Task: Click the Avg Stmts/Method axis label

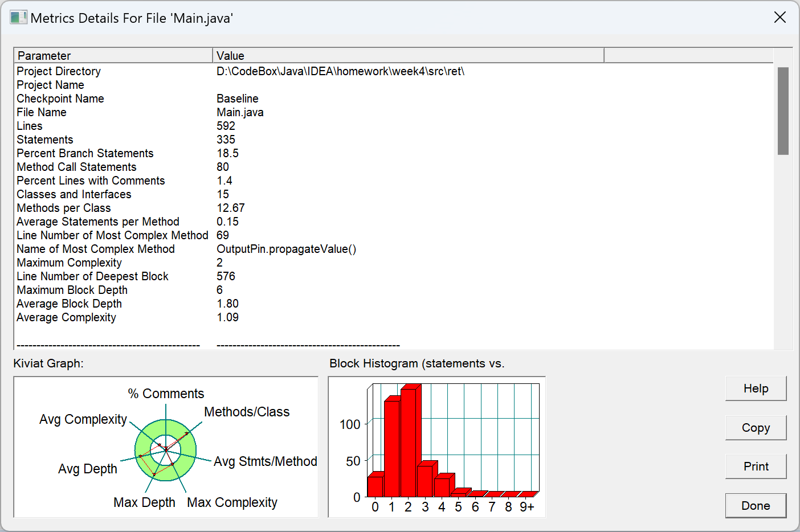Action: pyautogui.click(x=266, y=461)
